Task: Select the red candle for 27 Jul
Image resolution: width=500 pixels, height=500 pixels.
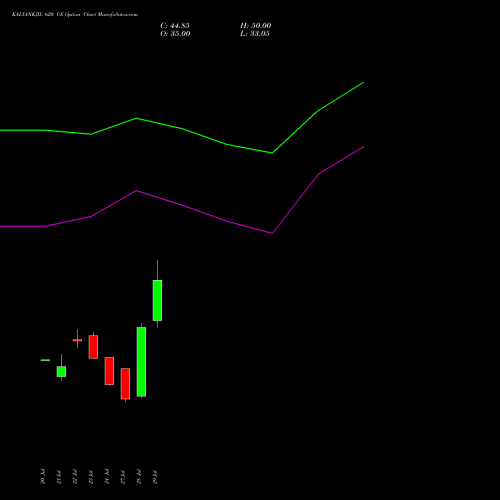Action: 125,384
